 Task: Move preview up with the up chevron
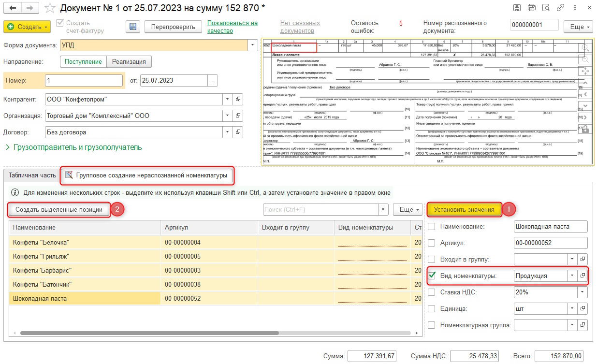coord(585,82)
